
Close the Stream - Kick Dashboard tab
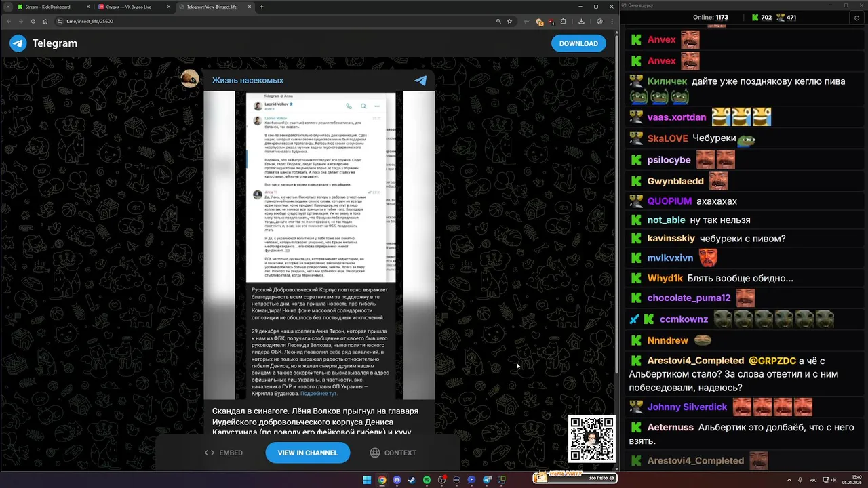pos(88,7)
